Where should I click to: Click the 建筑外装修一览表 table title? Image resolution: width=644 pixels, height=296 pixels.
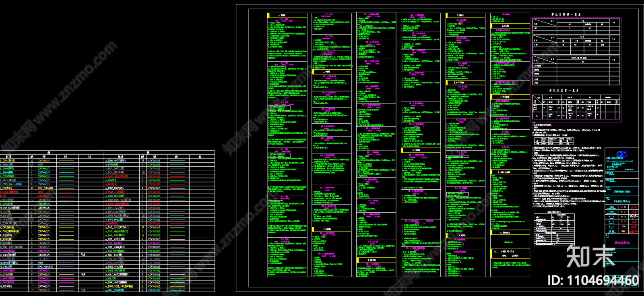[566, 14]
